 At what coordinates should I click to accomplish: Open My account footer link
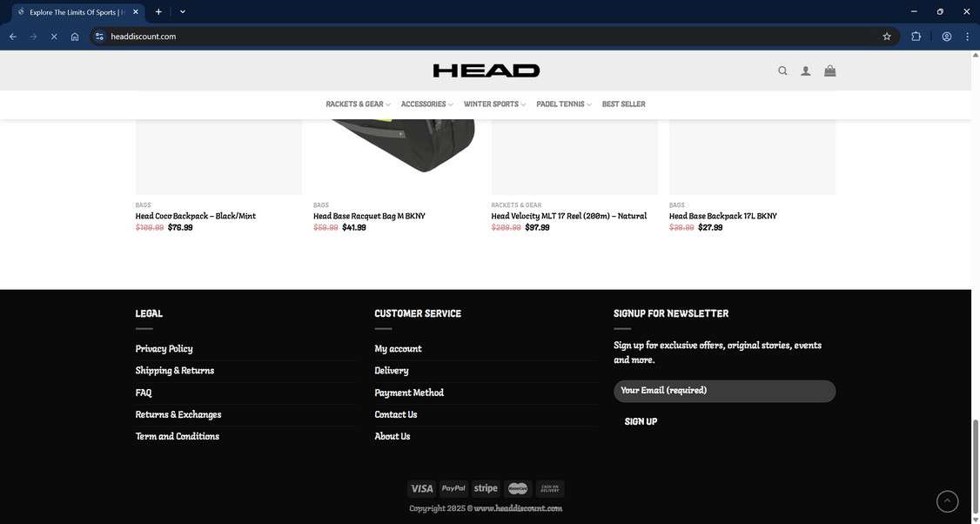(x=398, y=349)
